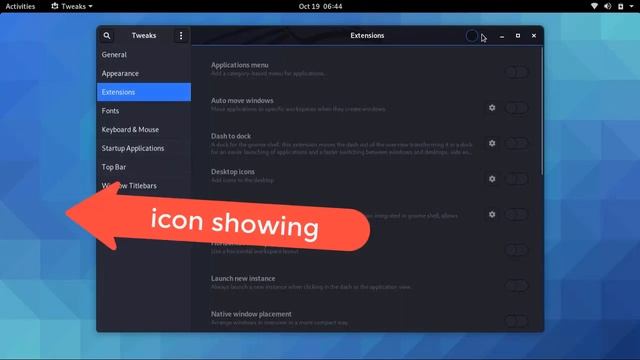Viewport: 640px width, 360px height.
Task: Click the Dash to dock description text
Action: (x=342, y=148)
